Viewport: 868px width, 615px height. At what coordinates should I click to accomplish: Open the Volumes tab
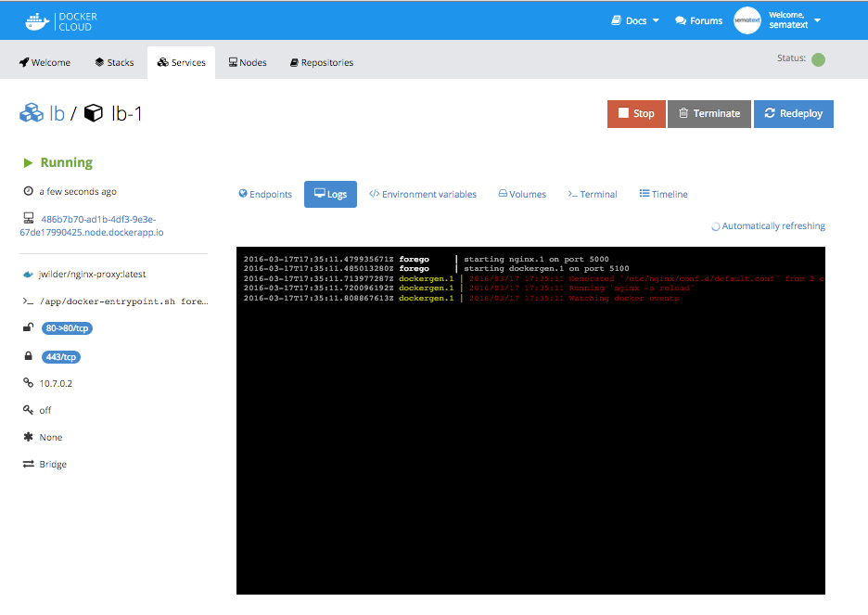[x=523, y=194]
